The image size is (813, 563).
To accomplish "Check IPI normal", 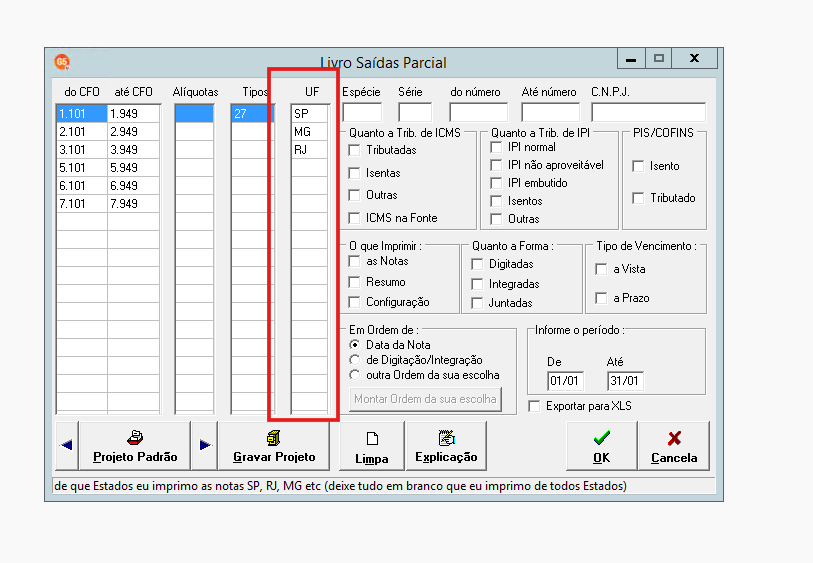I will 496,147.
